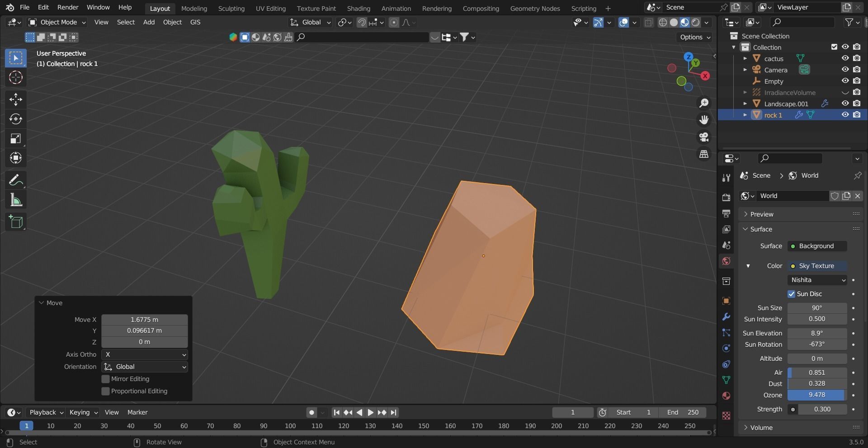Open the Modifier properties wrench tab

click(x=726, y=316)
